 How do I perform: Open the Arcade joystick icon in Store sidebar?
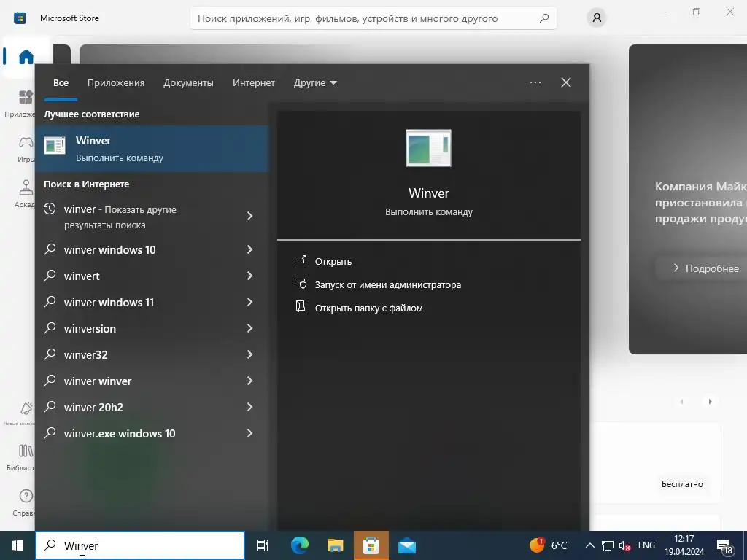tap(26, 187)
